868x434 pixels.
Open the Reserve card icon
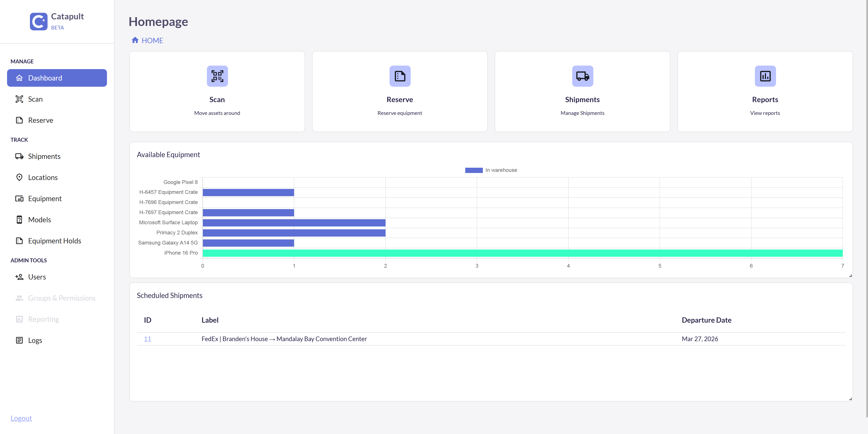click(400, 76)
